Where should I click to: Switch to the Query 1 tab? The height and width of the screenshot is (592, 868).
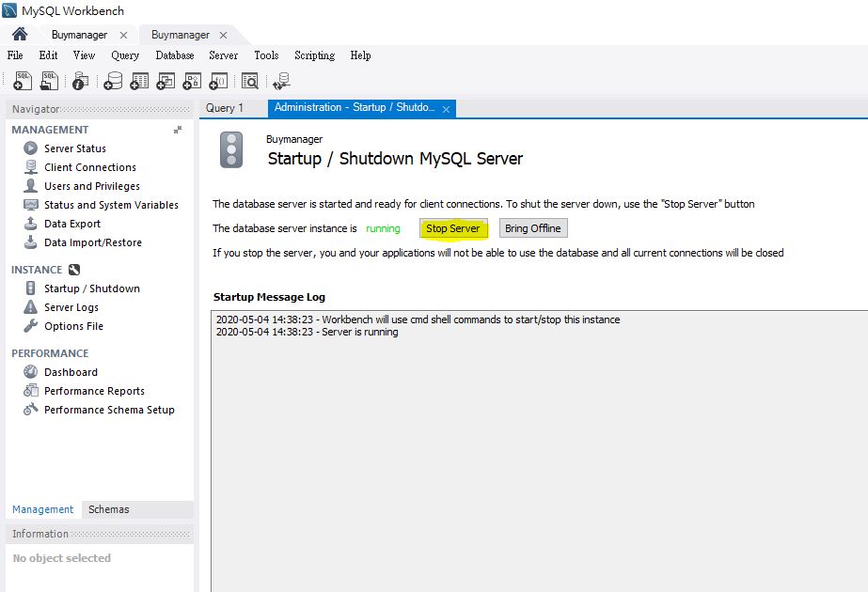[225, 108]
